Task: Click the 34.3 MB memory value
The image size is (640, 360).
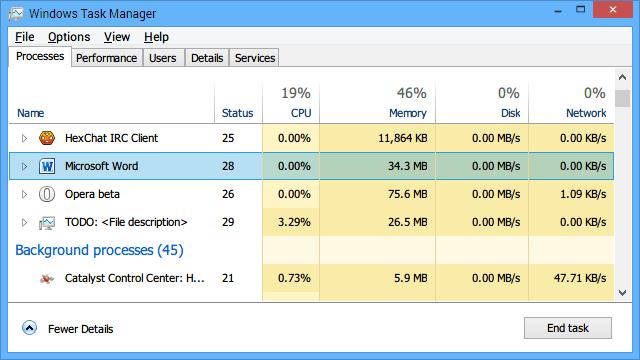Action: [x=408, y=166]
